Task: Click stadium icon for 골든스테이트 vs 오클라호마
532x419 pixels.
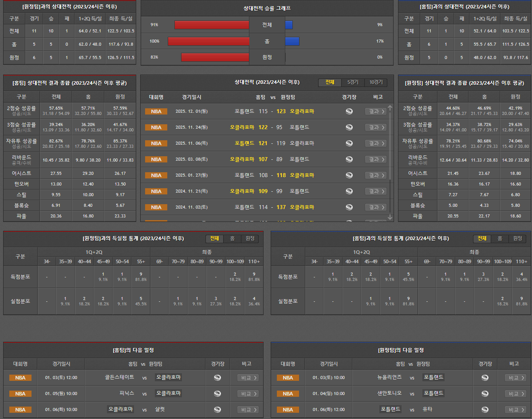Action: tap(217, 378)
